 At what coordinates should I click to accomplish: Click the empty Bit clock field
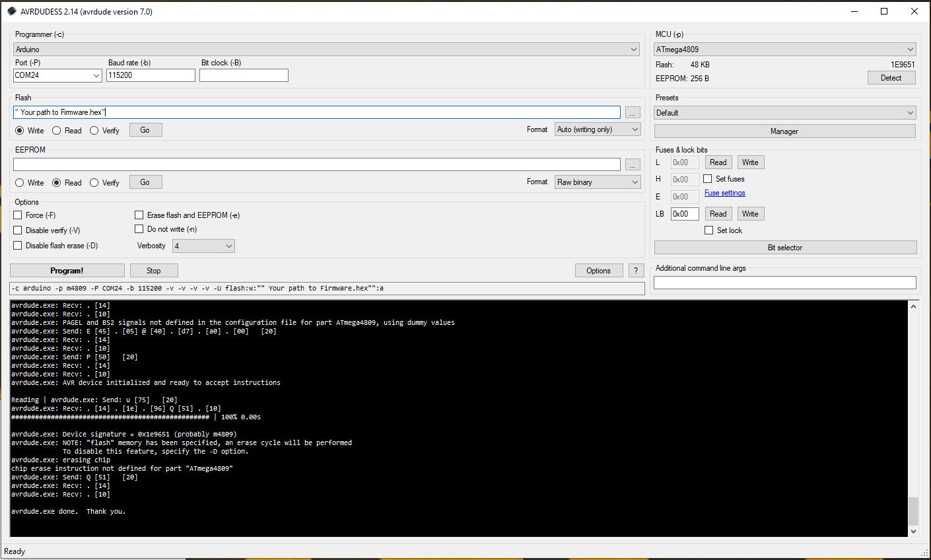(244, 75)
